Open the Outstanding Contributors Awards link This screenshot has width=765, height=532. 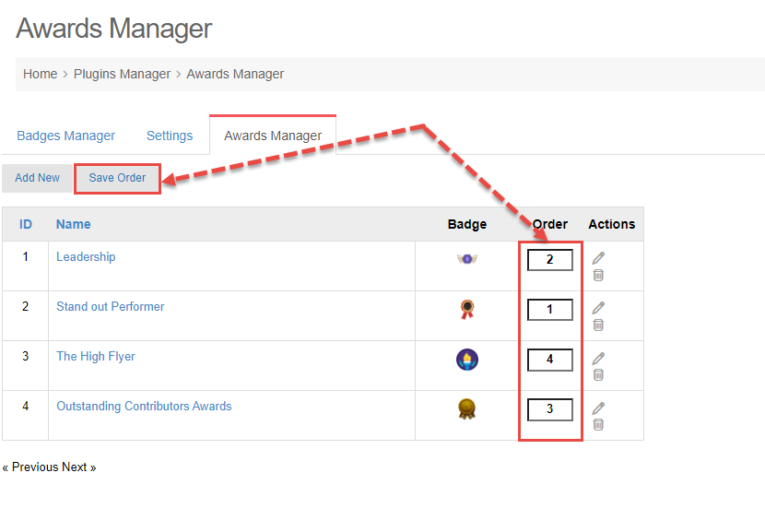[x=144, y=406]
